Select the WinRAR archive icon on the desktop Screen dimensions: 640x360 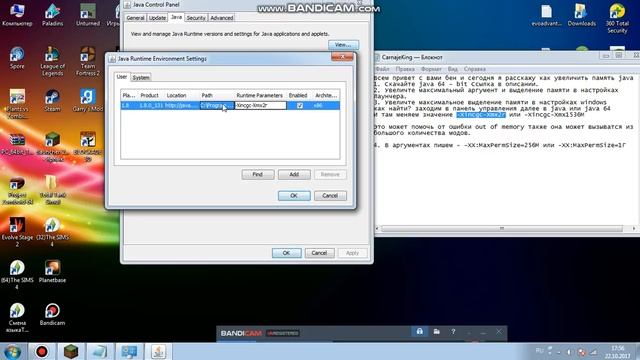point(17,143)
